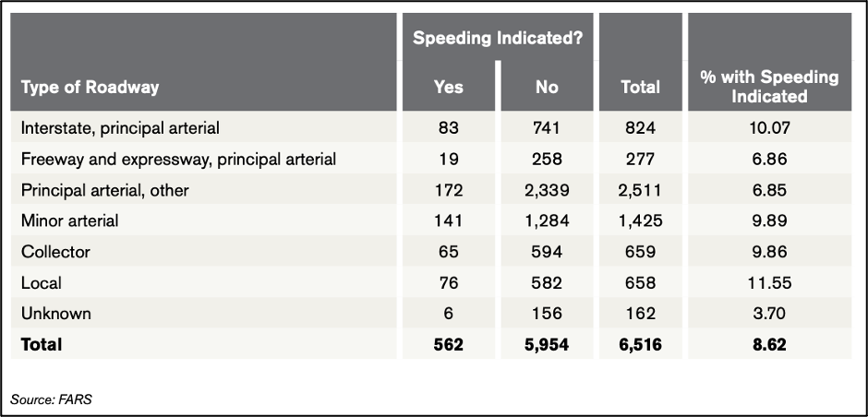Screen dimensions: 868x417
Task: Click the "Principal arterial, other" row label
Action: tap(109, 191)
